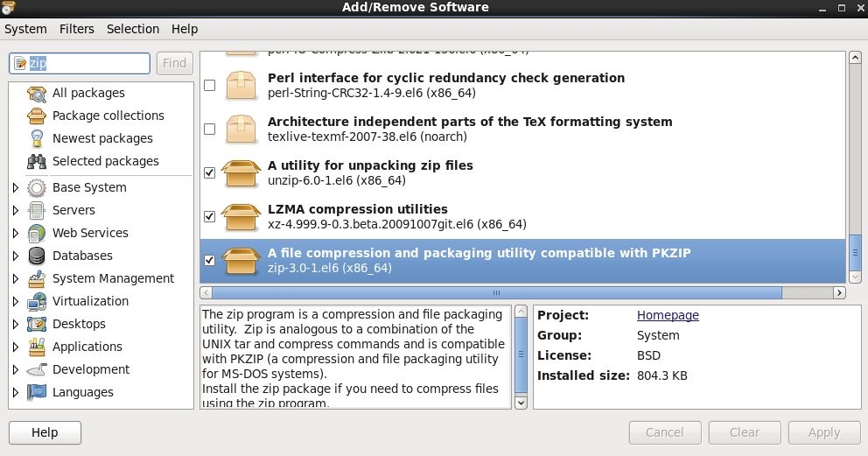The image size is (868, 456).
Task: Click the open box icon for unzip package
Action: [241, 173]
